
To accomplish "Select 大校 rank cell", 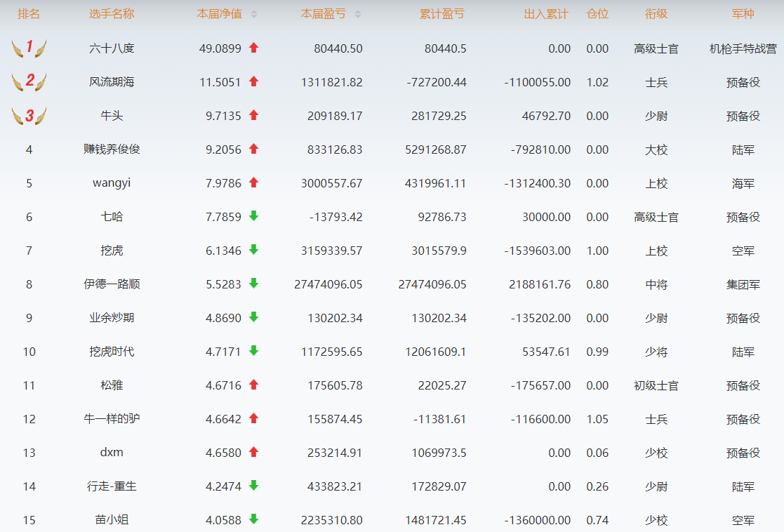I will (656, 149).
